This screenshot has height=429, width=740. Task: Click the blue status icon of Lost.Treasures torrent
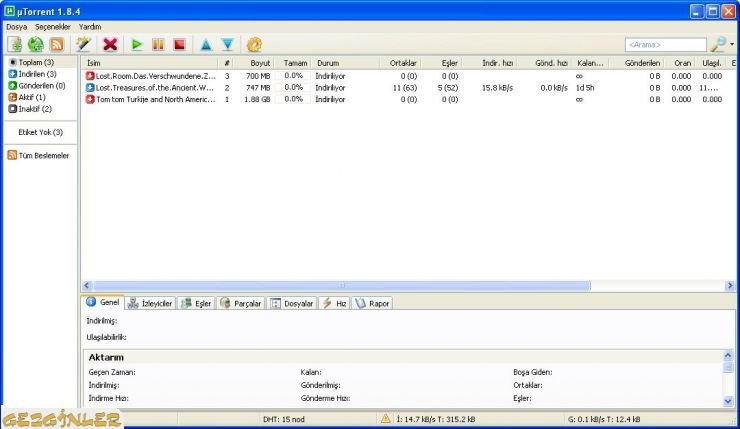point(90,87)
